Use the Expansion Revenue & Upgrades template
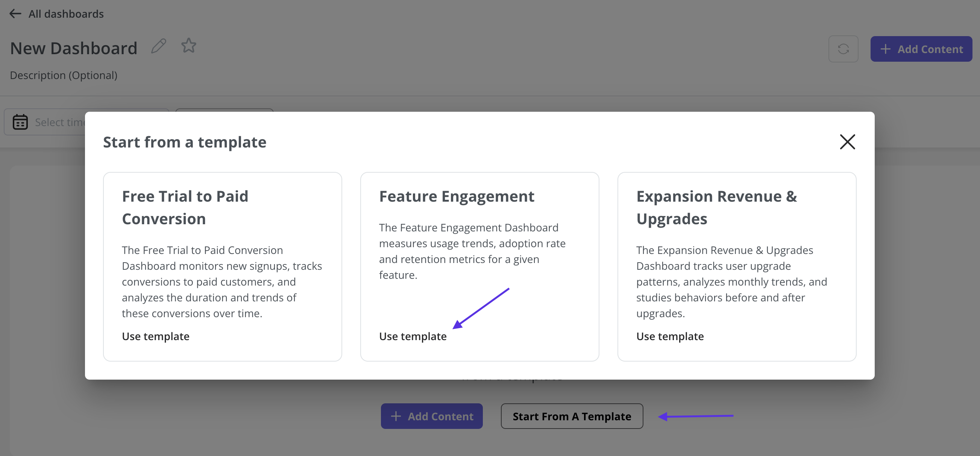Image resolution: width=980 pixels, height=456 pixels. pyautogui.click(x=670, y=336)
